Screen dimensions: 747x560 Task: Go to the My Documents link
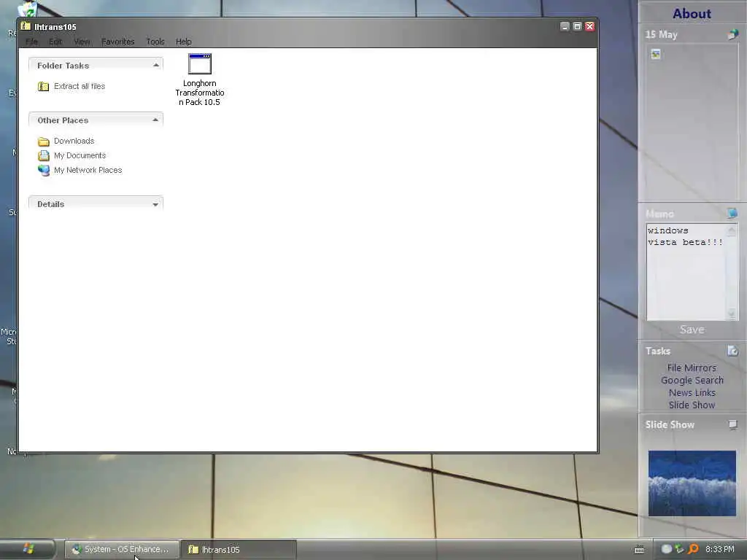tap(80, 156)
